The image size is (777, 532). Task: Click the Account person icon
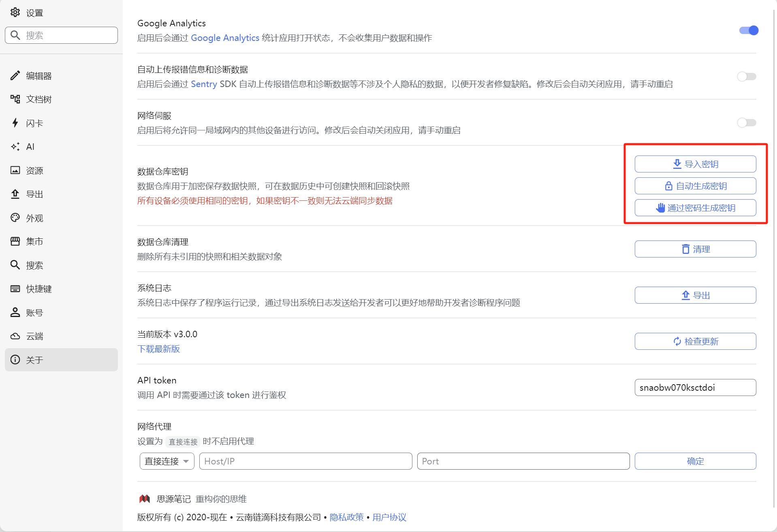coord(15,313)
